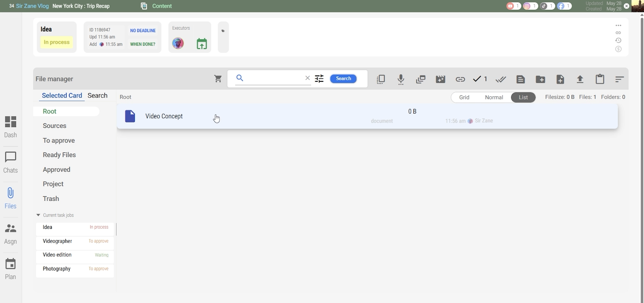The image size is (644, 303).
Task: Switch file view to Normal
Action: pos(494,97)
